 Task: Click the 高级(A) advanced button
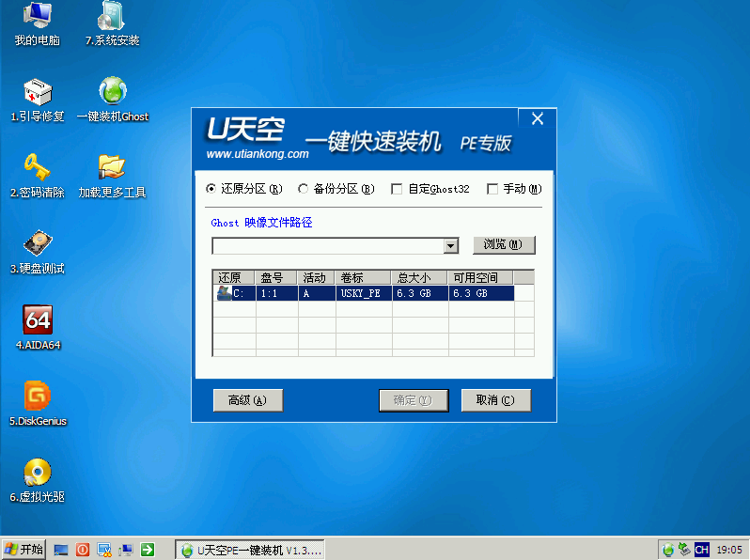click(x=248, y=400)
